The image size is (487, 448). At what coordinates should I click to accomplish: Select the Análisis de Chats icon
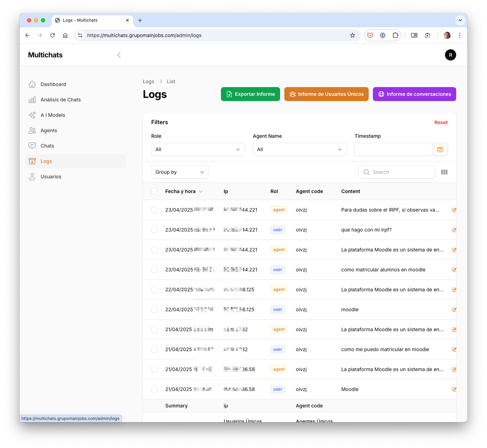[32, 100]
